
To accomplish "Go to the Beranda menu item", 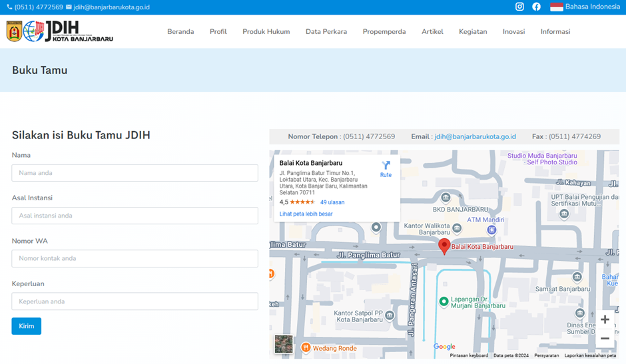I will click(x=180, y=31).
